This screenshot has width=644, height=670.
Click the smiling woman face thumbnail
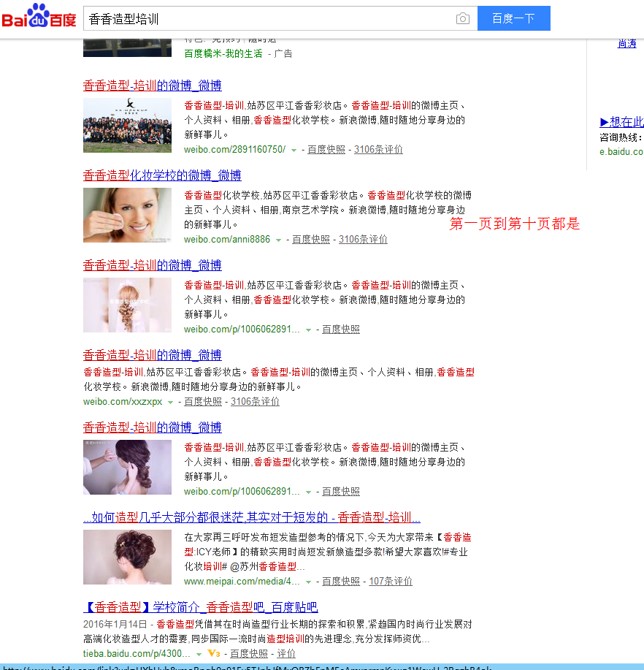coord(127,215)
